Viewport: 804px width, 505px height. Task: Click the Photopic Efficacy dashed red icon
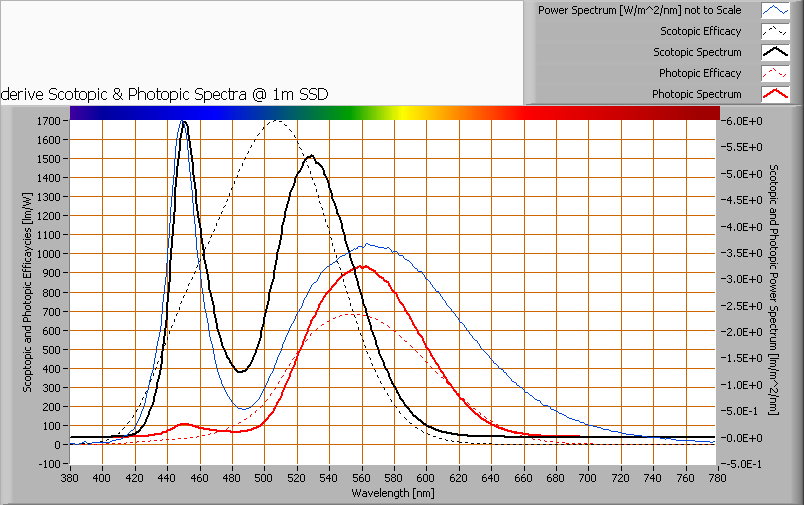776,73
